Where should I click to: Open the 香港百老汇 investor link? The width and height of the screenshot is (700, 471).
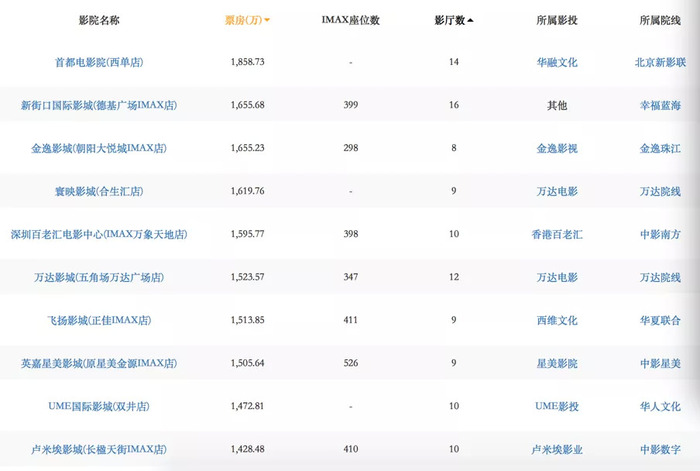coord(556,234)
